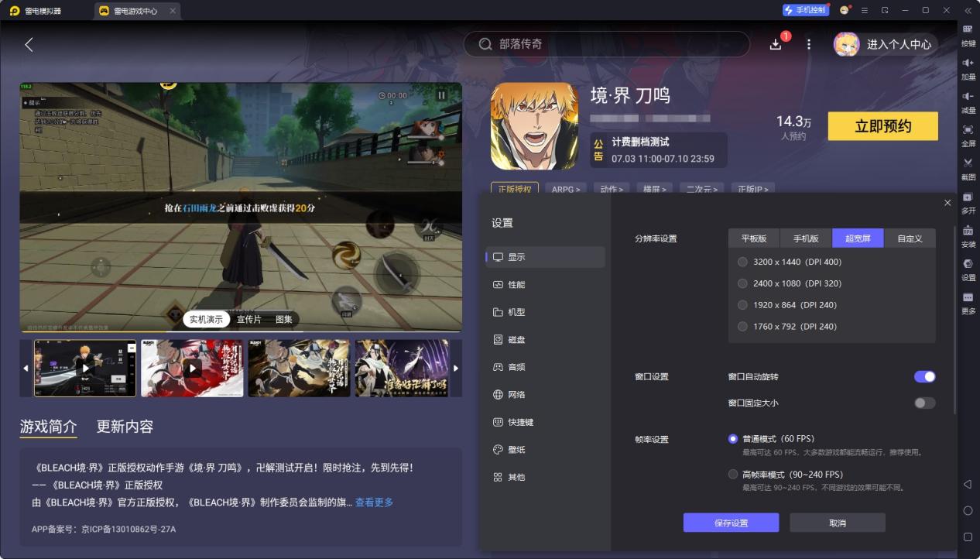Collapse the right sidebar with double arrow
Screen dimensions: 980x559
click(968, 10)
